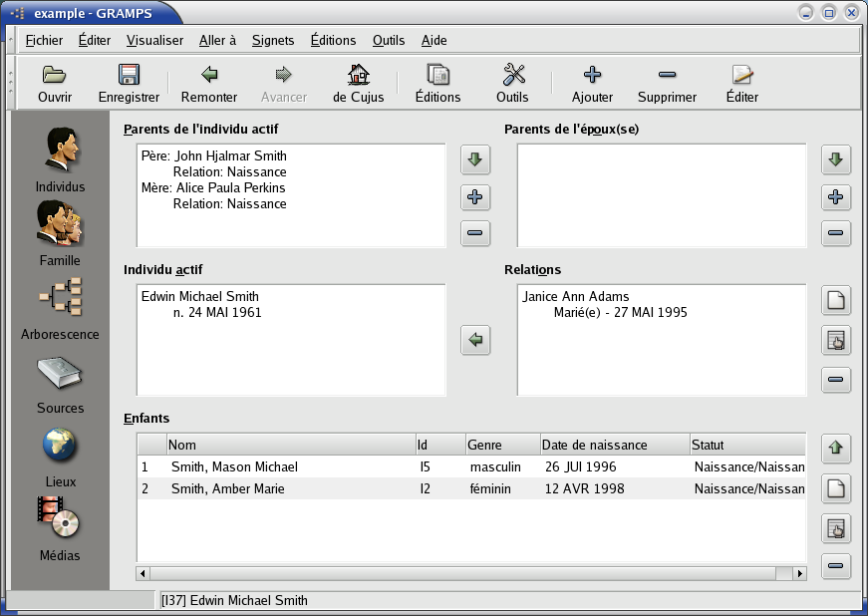Go to home person de Cujus
The height and width of the screenshot is (616, 868).
pyautogui.click(x=357, y=84)
